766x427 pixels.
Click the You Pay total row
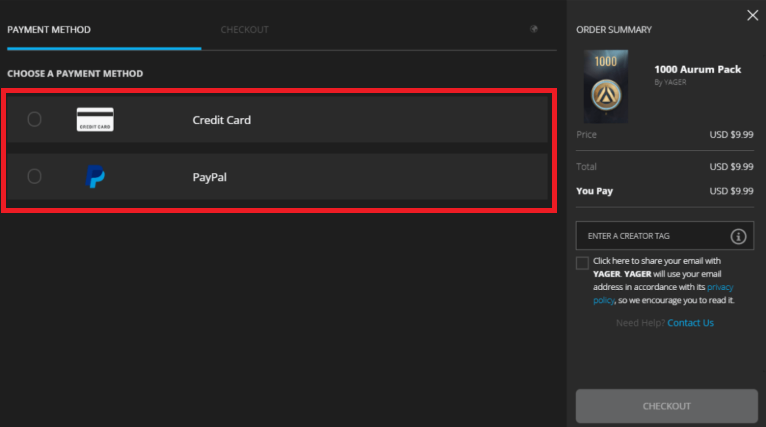tap(665, 191)
